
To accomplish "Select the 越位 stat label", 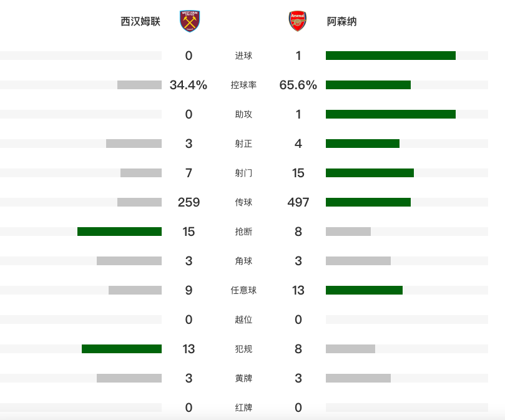I will [x=243, y=320].
